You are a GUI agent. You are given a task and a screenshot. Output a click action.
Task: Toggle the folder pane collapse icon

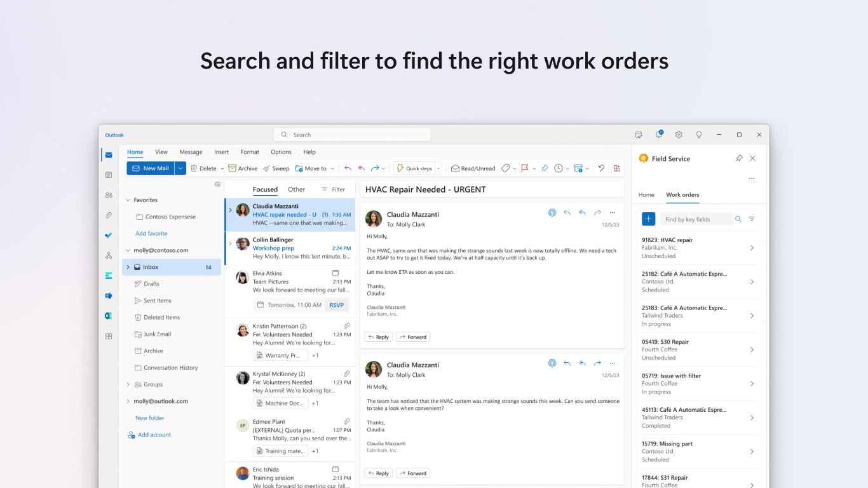(x=217, y=184)
